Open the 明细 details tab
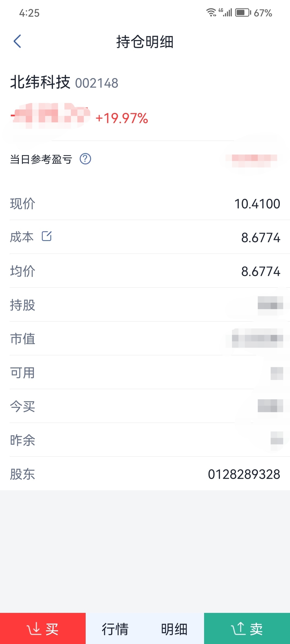 point(174,629)
